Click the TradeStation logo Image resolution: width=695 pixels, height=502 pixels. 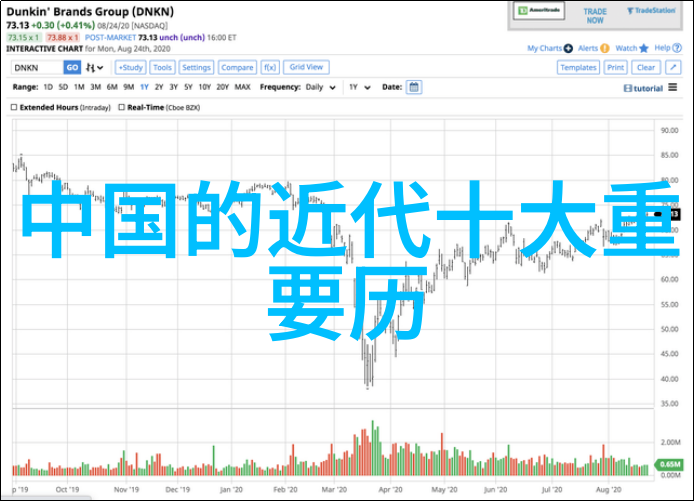click(651, 11)
